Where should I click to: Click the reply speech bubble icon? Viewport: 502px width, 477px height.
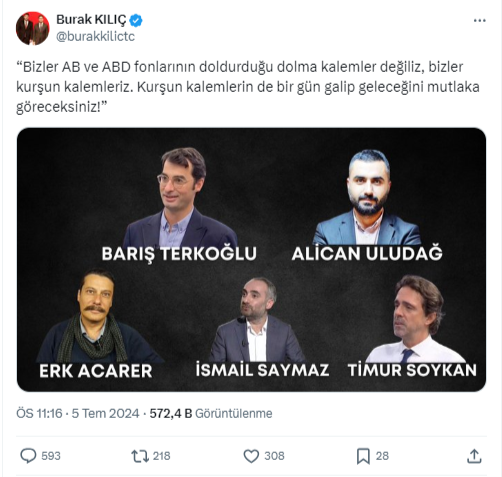28,456
